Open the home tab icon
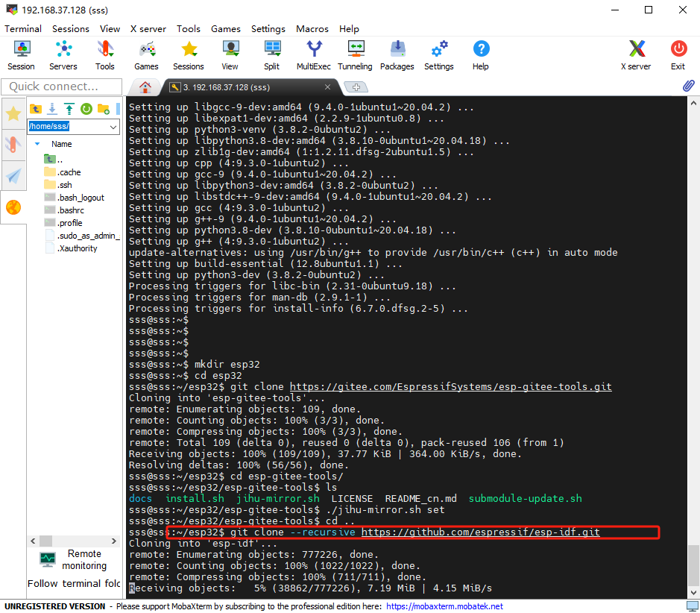 point(145,87)
